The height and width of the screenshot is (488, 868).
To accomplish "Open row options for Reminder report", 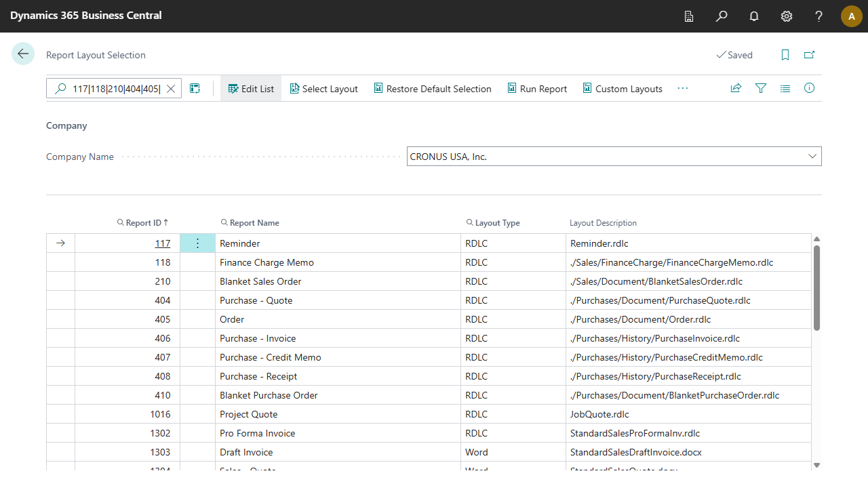I will 197,243.
